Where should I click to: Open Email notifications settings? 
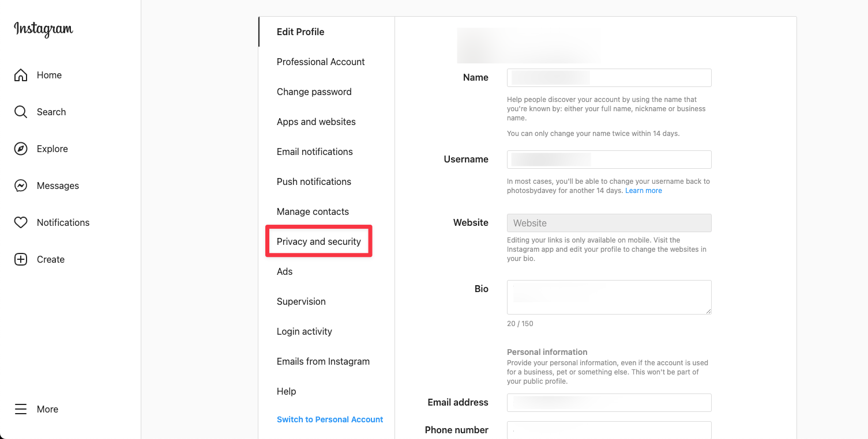tap(326, 152)
